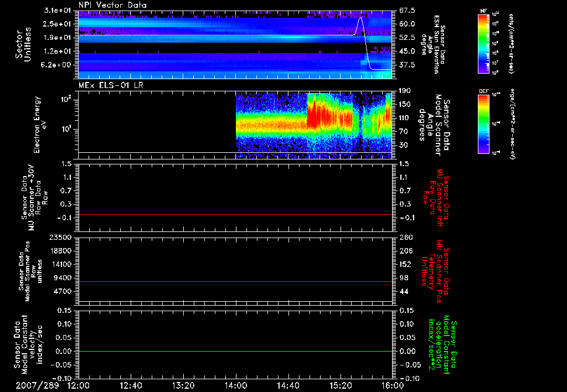Click the white sun elevation angle peak
Screen dimensions: 567x392
(360, 18)
